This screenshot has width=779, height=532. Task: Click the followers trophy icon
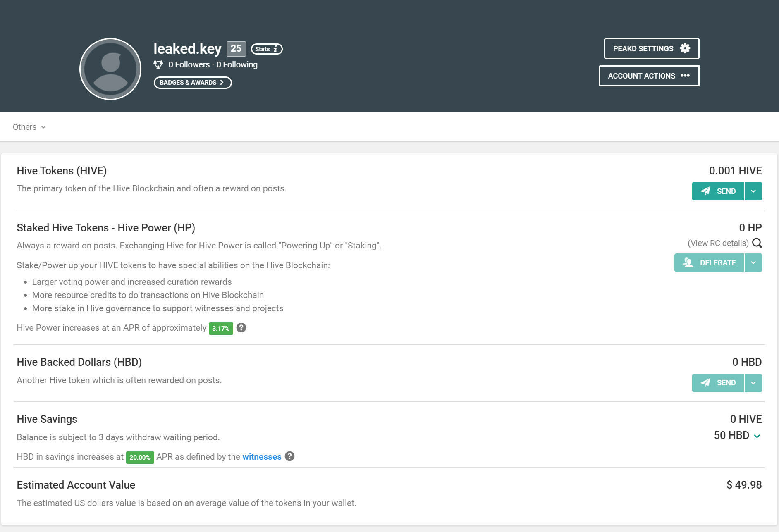158,64
